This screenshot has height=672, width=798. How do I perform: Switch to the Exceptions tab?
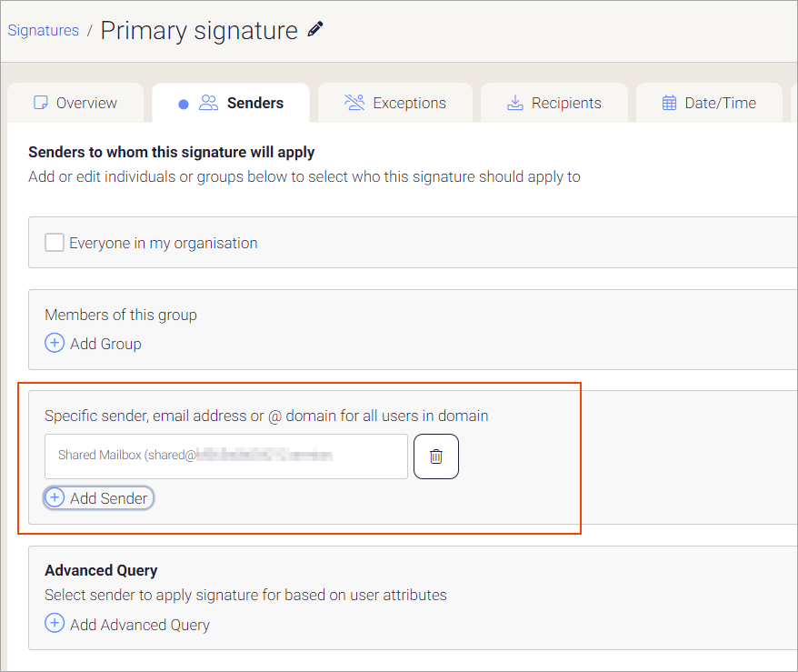tap(409, 103)
